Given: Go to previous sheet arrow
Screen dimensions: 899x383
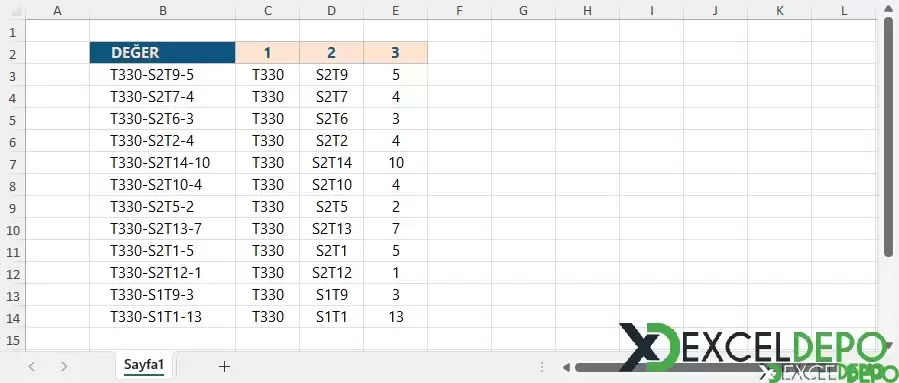Looking at the screenshot, I should point(32,366).
